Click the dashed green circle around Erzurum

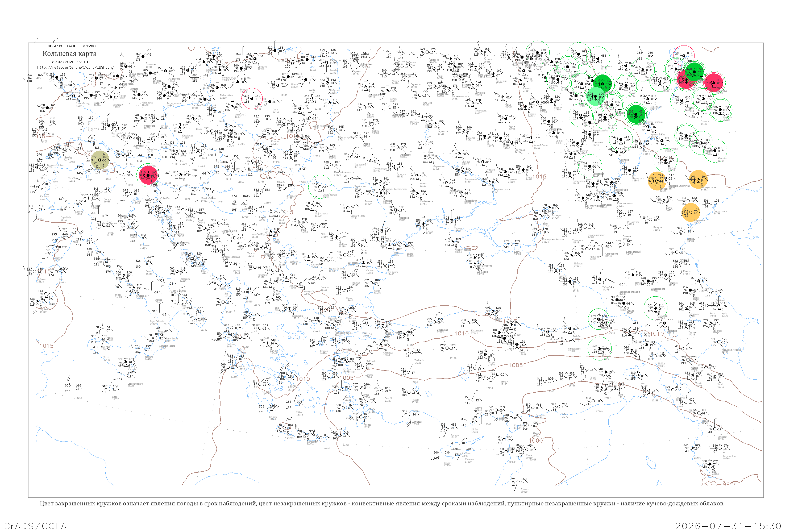point(600,348)
